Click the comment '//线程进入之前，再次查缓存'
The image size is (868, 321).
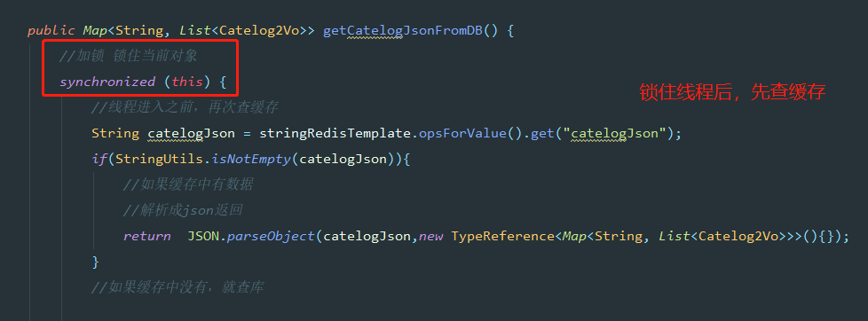(x=185, y=107)
